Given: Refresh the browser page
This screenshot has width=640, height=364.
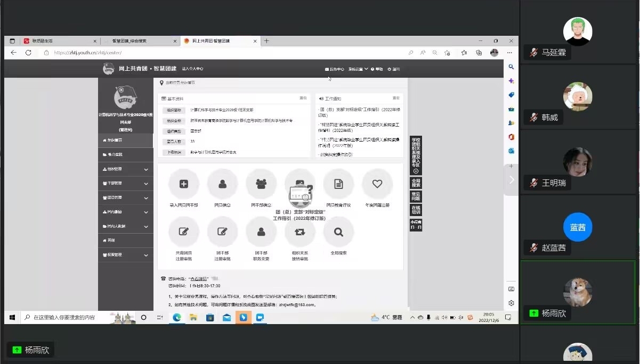Looking at the screenshot, I should pos(28,53).
